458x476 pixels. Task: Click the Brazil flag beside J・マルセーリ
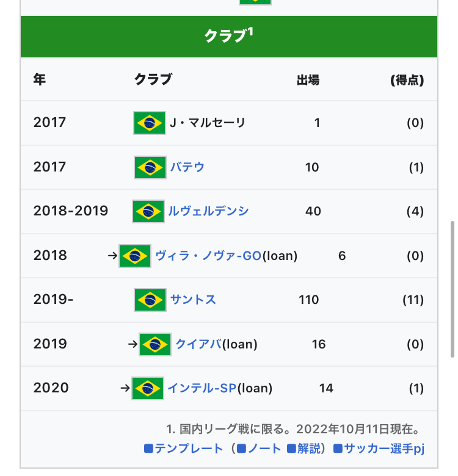point(150,123)
